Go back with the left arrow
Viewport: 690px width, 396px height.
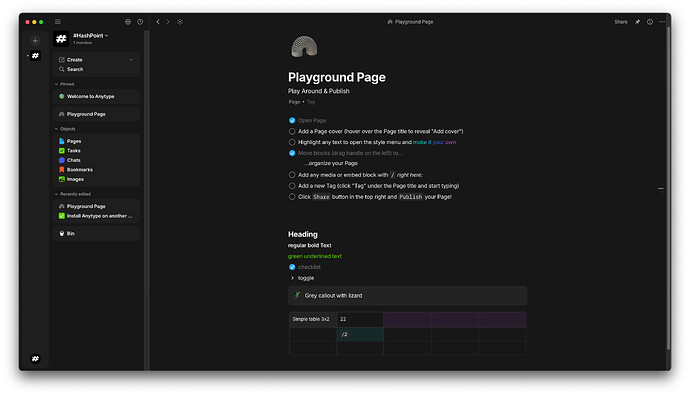tap(158, 22)
